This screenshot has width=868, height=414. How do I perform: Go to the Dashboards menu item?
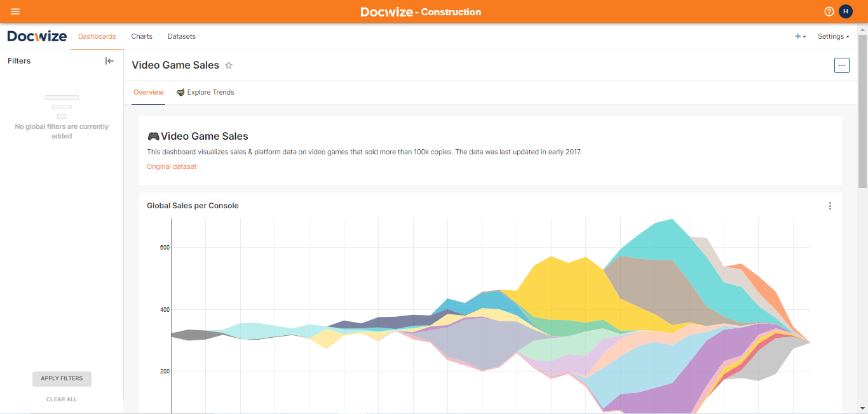pyautogui.click(x=97, y=36)
